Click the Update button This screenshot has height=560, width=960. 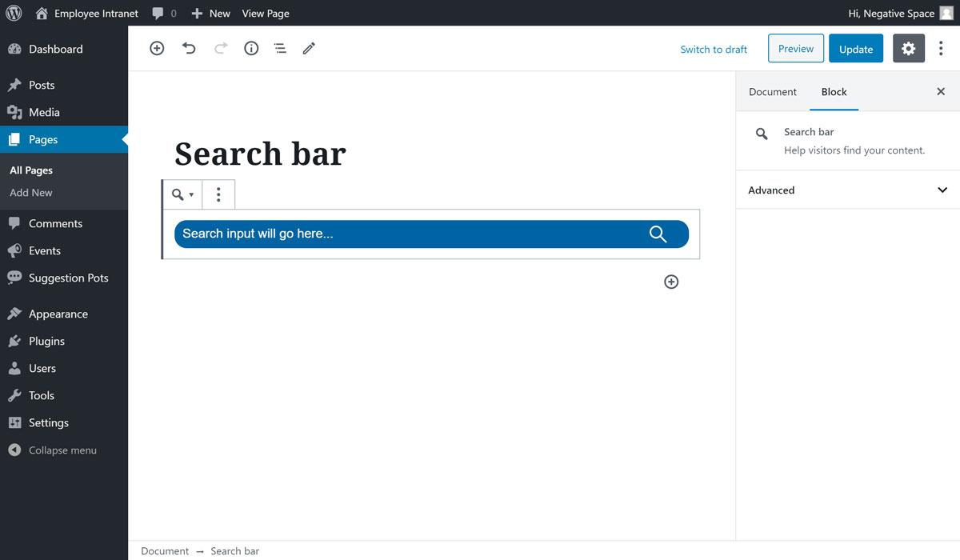click(x=855, y=48)
